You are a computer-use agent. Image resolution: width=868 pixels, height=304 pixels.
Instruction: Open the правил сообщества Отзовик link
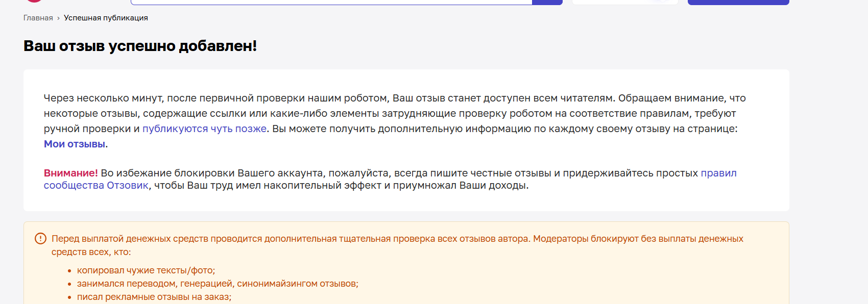click(x=96, y=185)
